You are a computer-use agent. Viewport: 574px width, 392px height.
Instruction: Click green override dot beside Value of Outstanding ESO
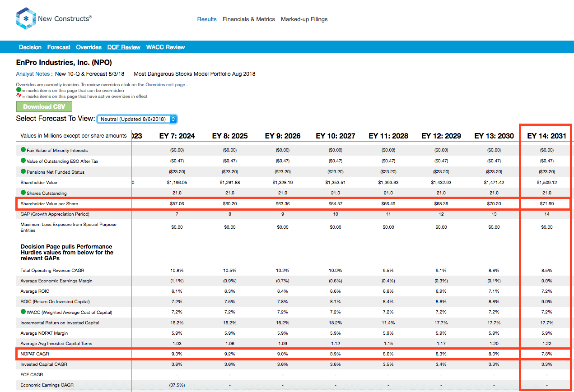click(x=23, y=161)
